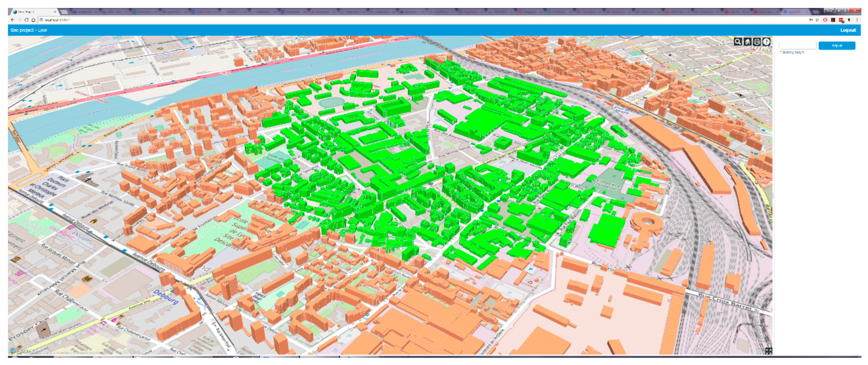Screen dimensions: 868x365
Task: Reload the page with refresh icon
Action: [26, 20]
